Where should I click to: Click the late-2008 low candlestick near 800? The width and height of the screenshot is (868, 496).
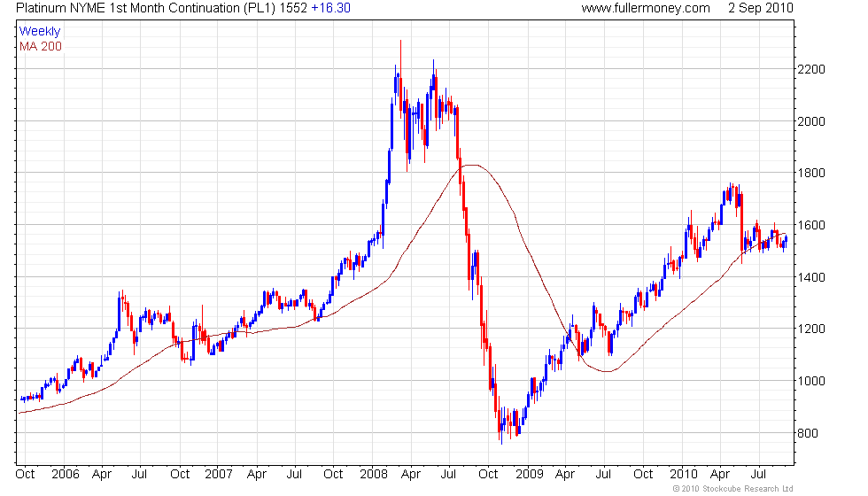[x=501, y=426]
